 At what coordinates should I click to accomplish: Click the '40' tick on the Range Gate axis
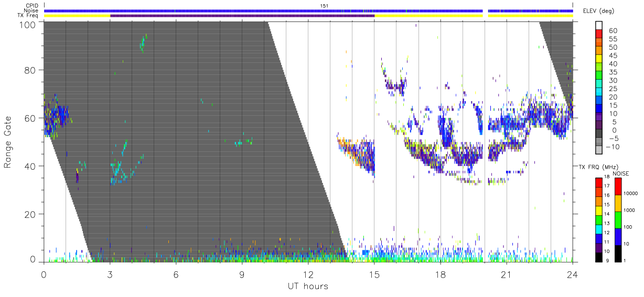click(30, 166)
